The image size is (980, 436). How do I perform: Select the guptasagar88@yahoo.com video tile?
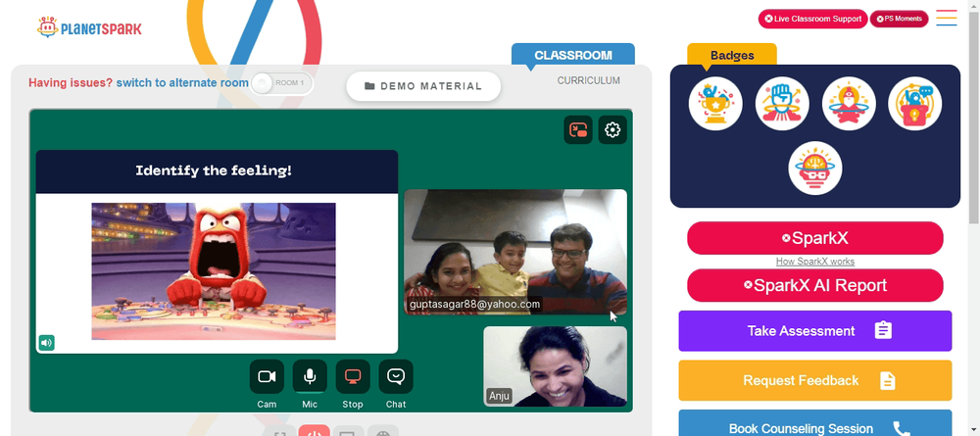click(x=515, y=252)
